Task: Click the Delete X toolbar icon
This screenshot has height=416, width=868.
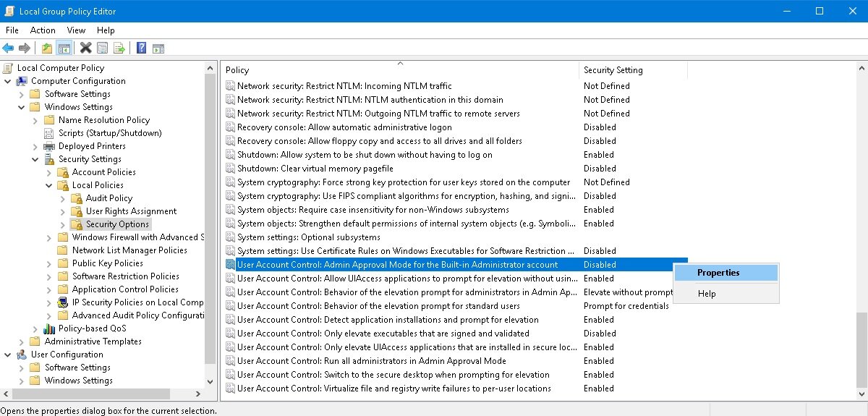Action: tap(85, 48)
